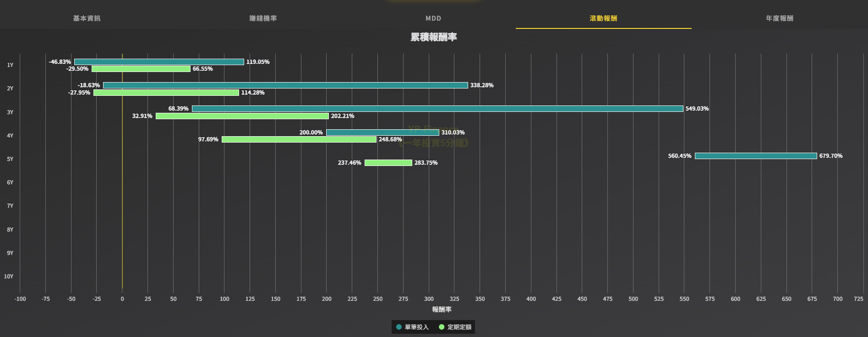Click the 202.21% data label
Viewport: 868px width, 337px height.
click(343, 116)
